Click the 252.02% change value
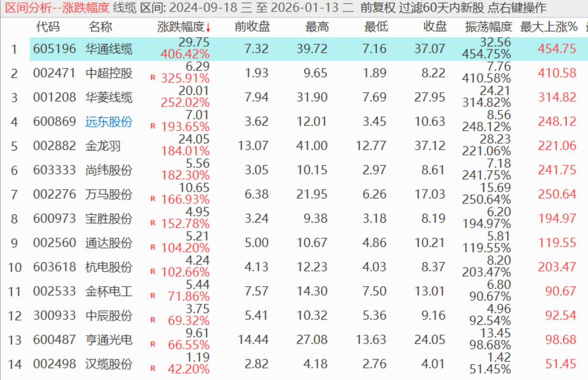 coord(185,103)
